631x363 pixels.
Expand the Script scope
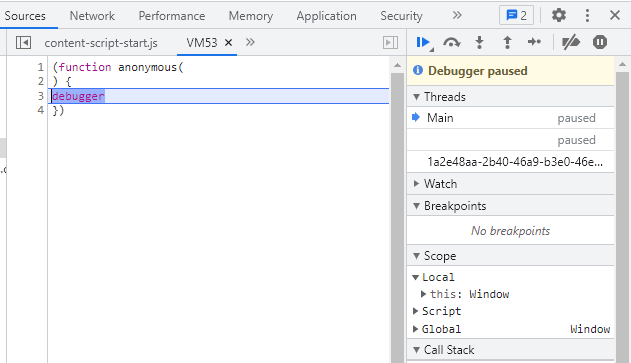(416, 311)
